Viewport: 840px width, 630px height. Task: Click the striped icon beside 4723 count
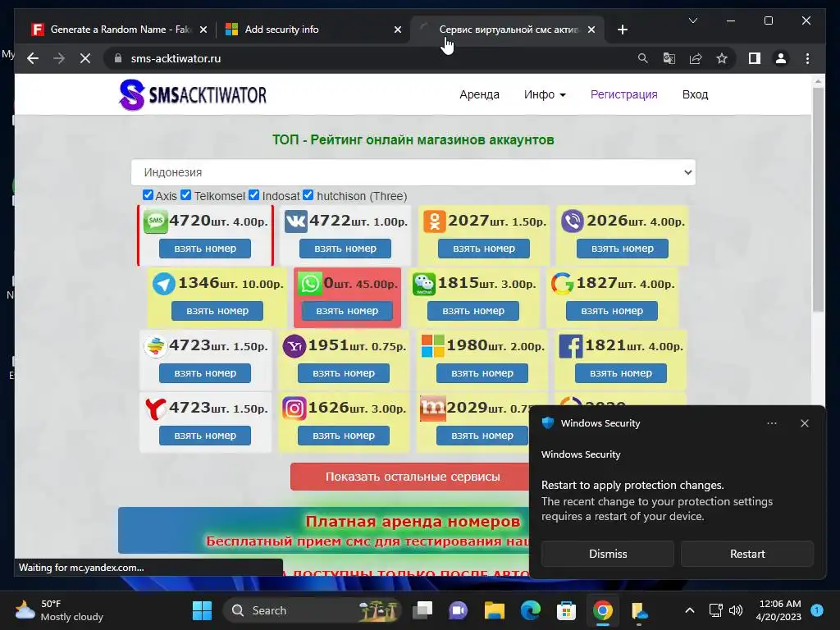coord(155,346)
